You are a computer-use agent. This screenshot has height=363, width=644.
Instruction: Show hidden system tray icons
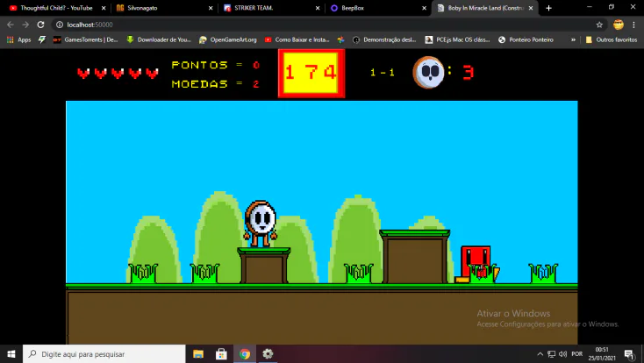click(x=540, y=354)
